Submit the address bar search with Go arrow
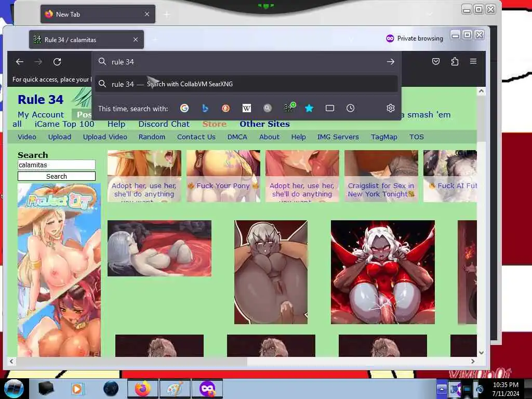532x399 pixels. click(x=391, y=62)
